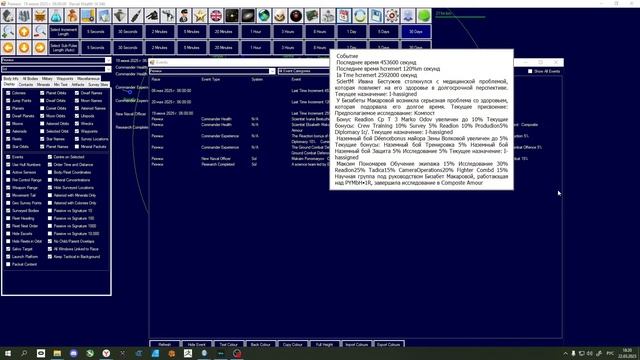Click the System column header
The height and width of the screenshot is (360, 640).
(257, 79)
